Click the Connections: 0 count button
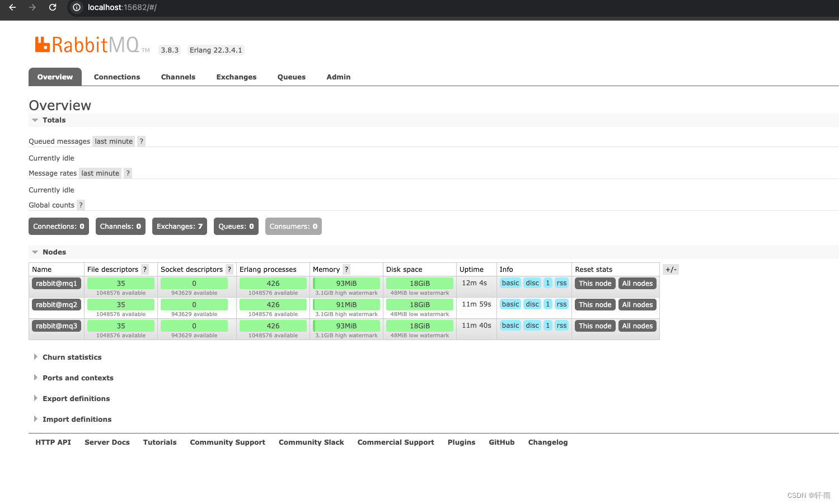 (x=59, y=227)
